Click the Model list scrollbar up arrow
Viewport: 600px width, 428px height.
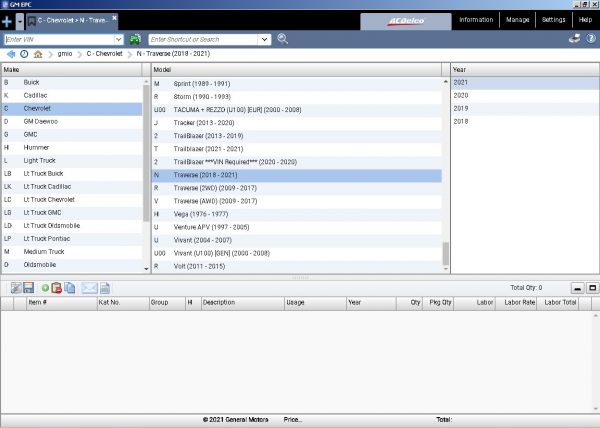click(445, 82)
